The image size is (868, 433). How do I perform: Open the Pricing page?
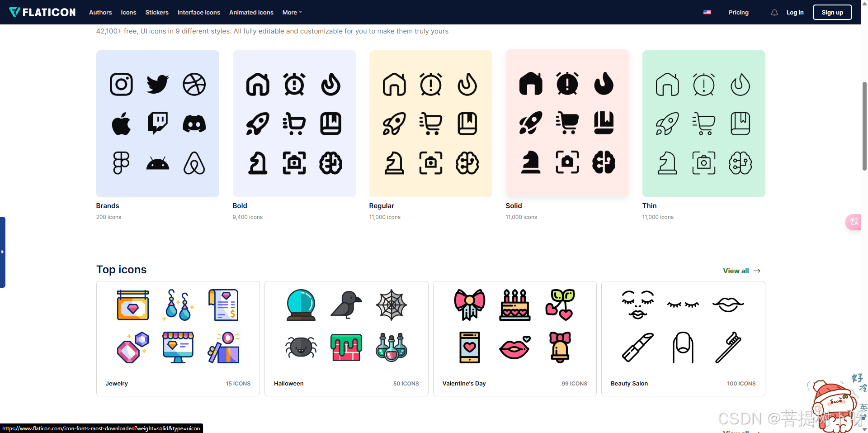(x=739, y=12)
